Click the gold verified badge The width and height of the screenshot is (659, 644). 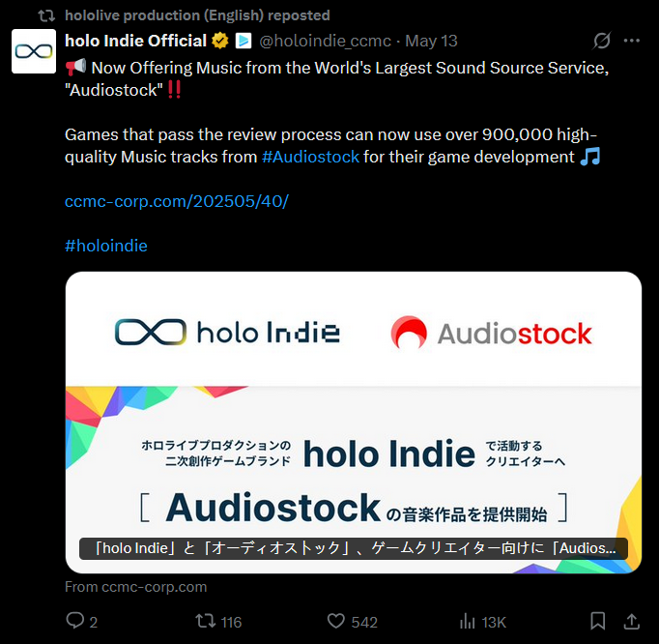pos(219,41)
